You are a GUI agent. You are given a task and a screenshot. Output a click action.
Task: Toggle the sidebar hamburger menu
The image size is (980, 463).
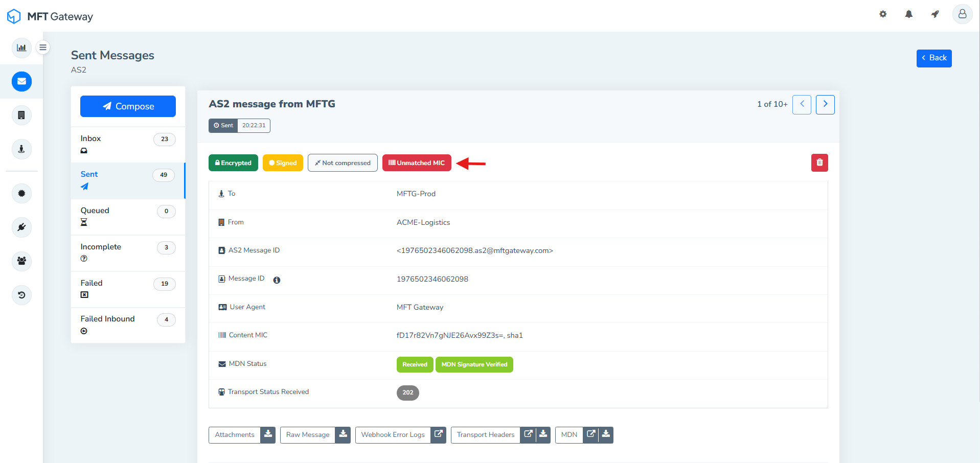point(43,48)
